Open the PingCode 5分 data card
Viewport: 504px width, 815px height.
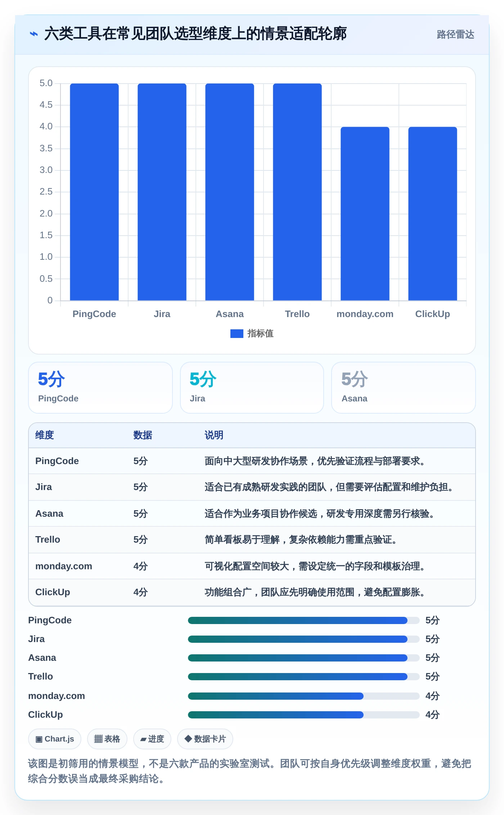[100, 388]
